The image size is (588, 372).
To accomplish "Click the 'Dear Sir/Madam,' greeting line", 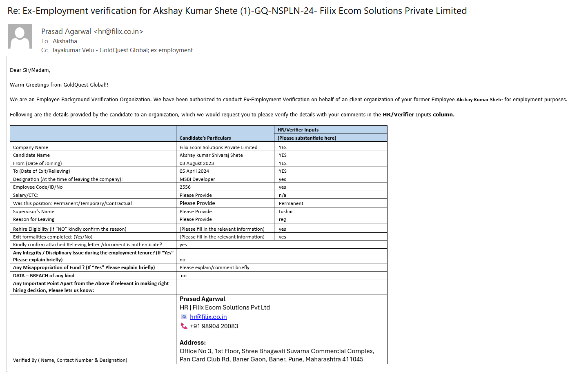I will (30, 70).
